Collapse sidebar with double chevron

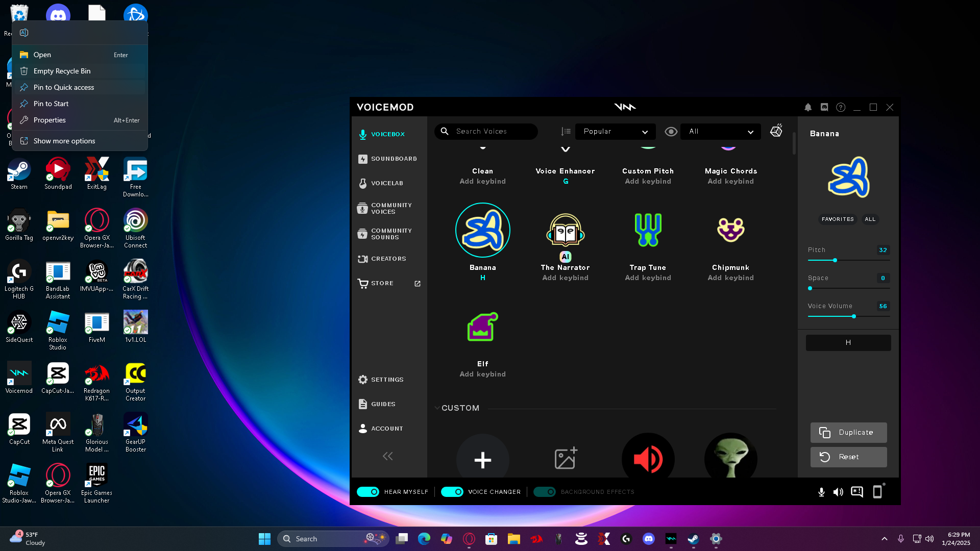[x=388, y=456]
